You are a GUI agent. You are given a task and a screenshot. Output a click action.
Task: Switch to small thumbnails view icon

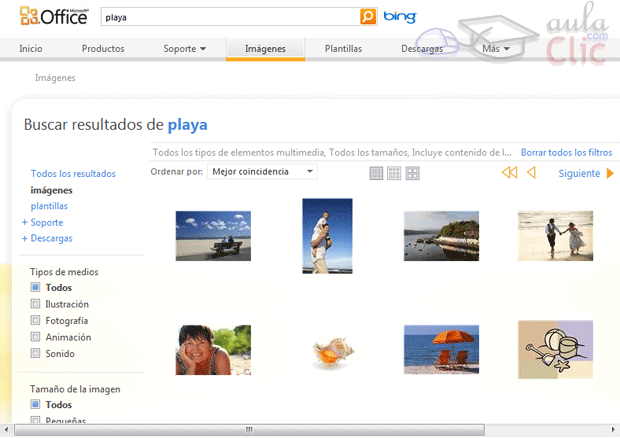tap(376, 173)
